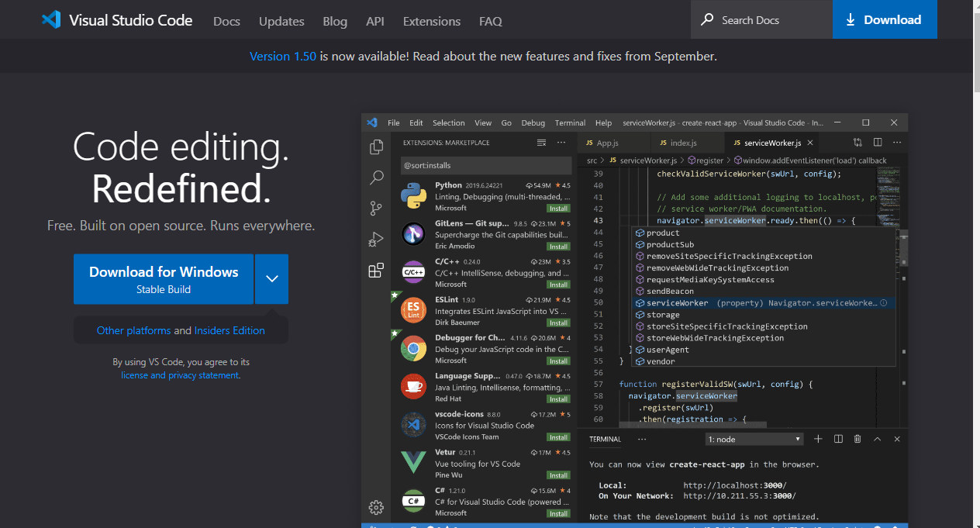Image resolution: width=980 pixels, height=528 pixels.
Task: Click the GitLens extension icon
Action: 414,235
